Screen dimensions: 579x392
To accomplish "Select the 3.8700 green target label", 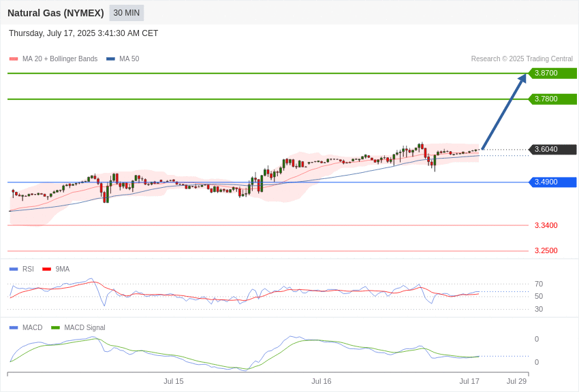I will 552,73.
